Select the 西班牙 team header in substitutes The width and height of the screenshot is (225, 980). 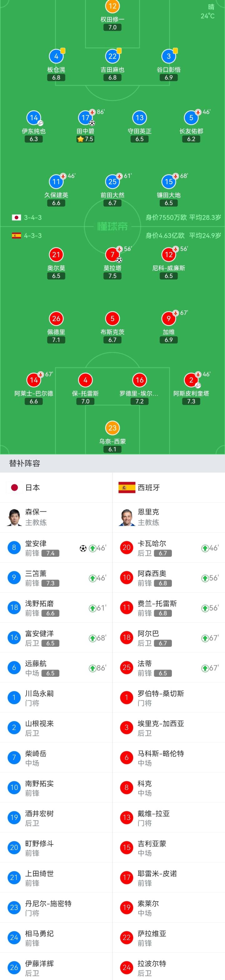tap(148, 487)
